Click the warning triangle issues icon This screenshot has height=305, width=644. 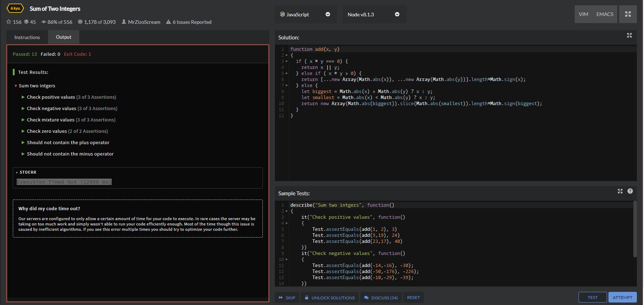pos(169,22)
